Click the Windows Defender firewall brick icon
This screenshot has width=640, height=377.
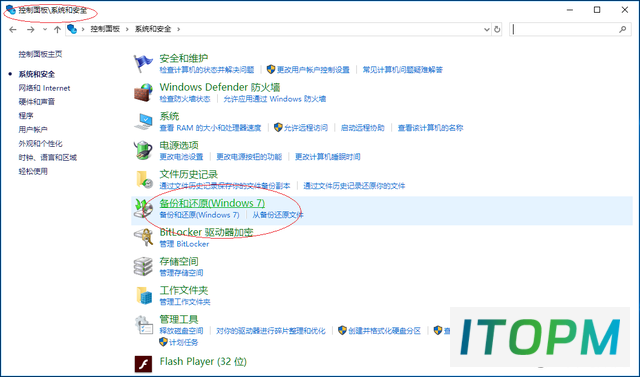143,93
